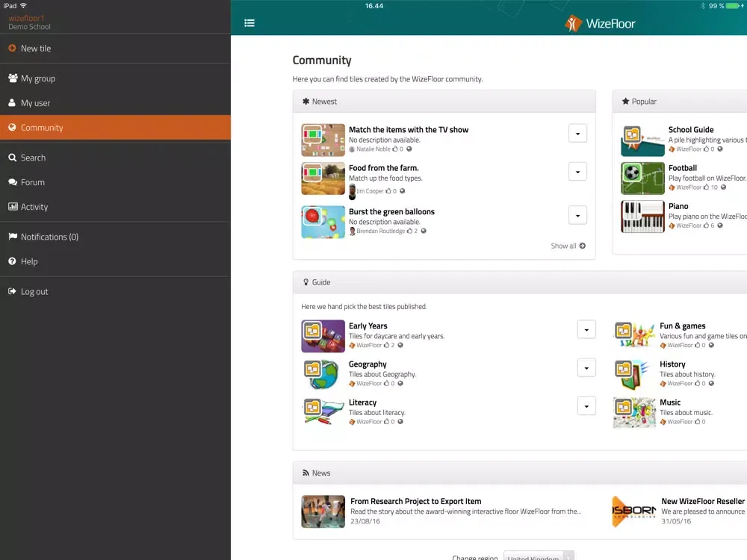Open the Fun & games guide title
Screen dimensions: 747x560
[x=682, y=326]
